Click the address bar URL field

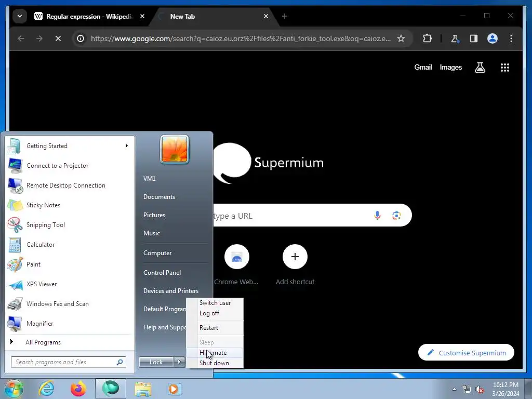(241, 38)
